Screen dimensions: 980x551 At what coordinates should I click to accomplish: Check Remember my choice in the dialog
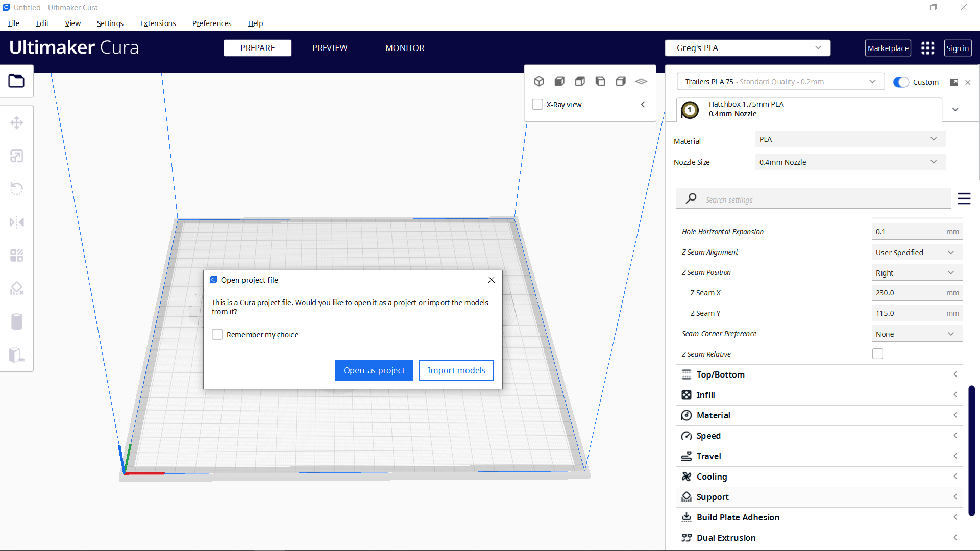217,334
